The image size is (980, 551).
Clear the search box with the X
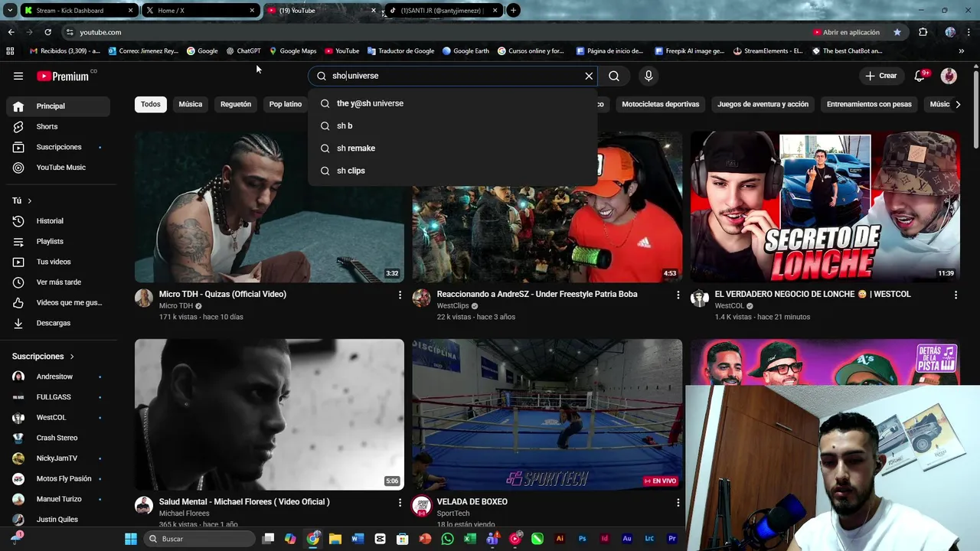coord(589,76)
